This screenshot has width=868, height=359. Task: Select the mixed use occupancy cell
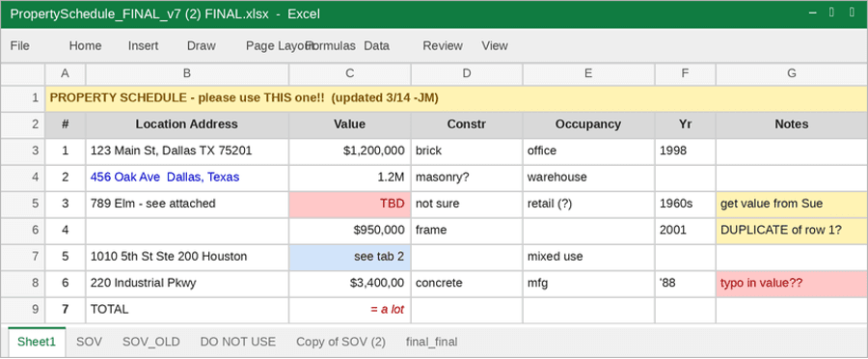coord(588,257)
